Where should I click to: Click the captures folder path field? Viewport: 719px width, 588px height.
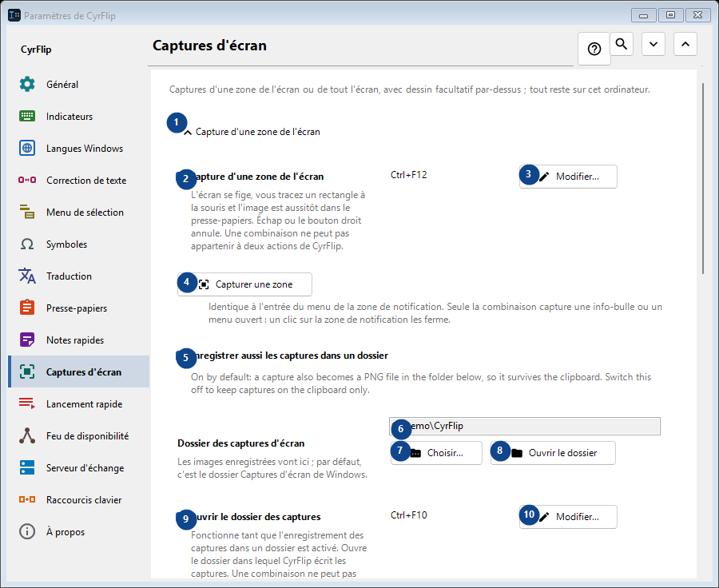525,426
